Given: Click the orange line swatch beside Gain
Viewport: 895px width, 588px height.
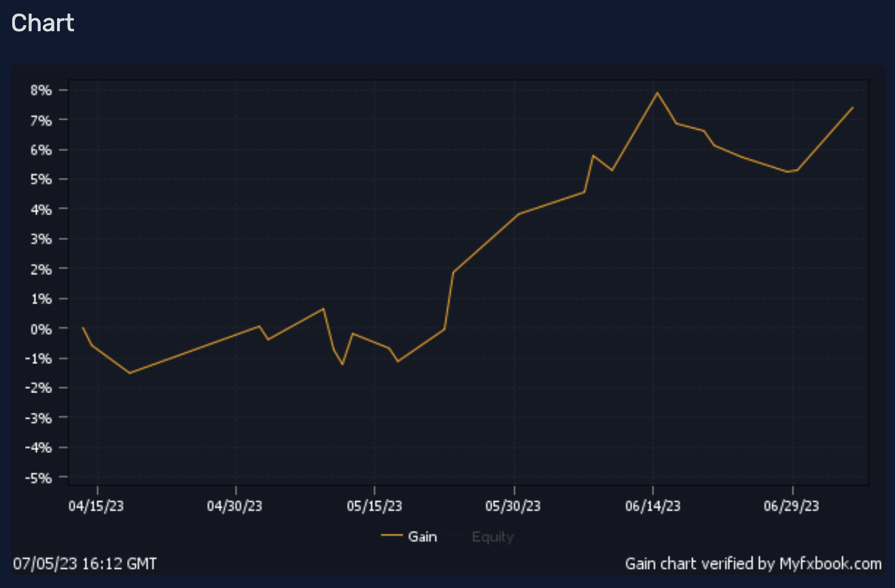Looking at the screenshot, I should [392, 537].
